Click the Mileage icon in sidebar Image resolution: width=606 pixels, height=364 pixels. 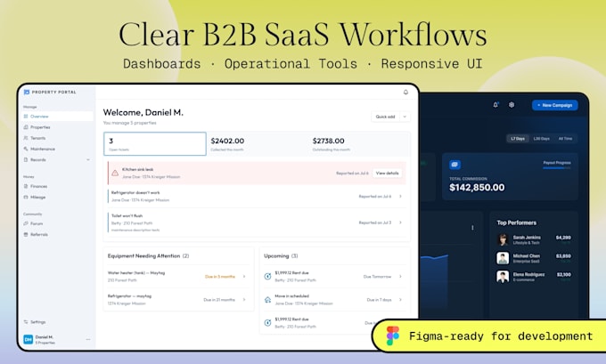(26, 197)
